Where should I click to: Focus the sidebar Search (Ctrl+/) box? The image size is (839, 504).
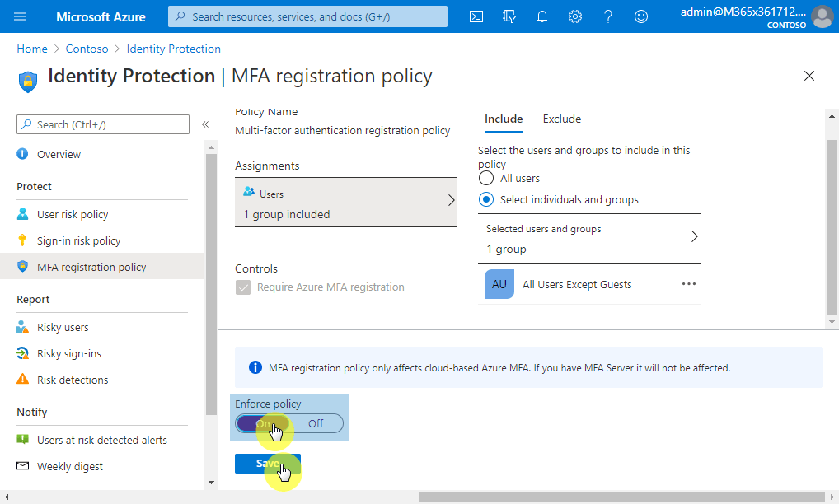tap(103, 124)
